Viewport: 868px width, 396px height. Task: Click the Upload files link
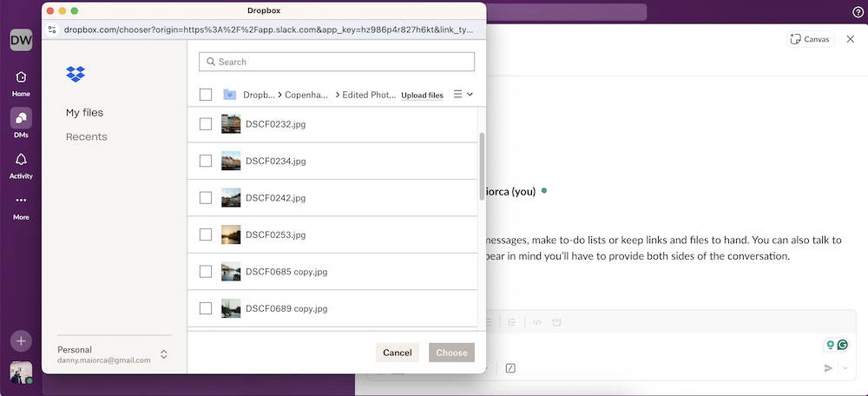(423, 96)
